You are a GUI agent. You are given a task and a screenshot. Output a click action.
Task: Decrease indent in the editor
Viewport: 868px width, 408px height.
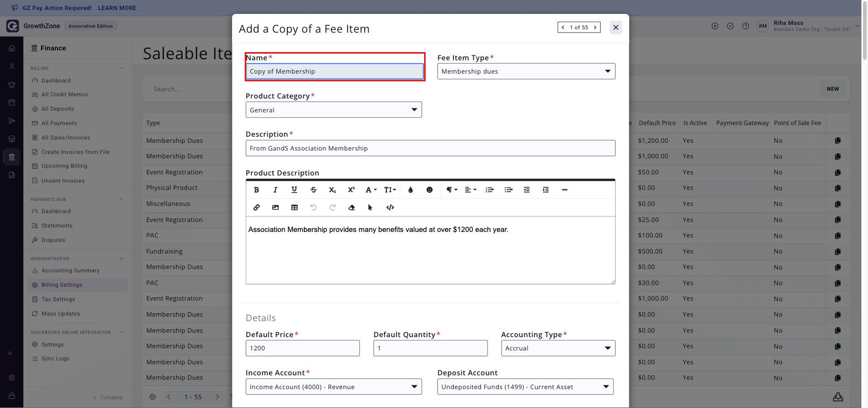526,190
